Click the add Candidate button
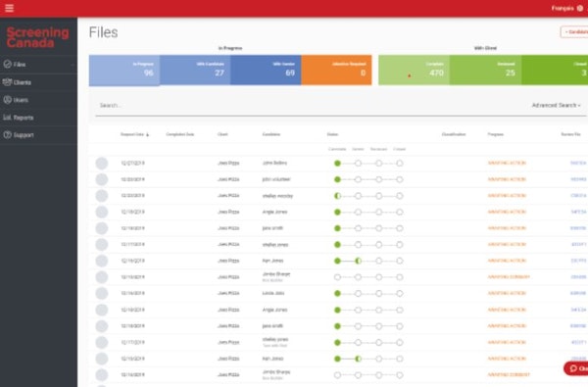The image size is (588, 387). pos(574,32)
